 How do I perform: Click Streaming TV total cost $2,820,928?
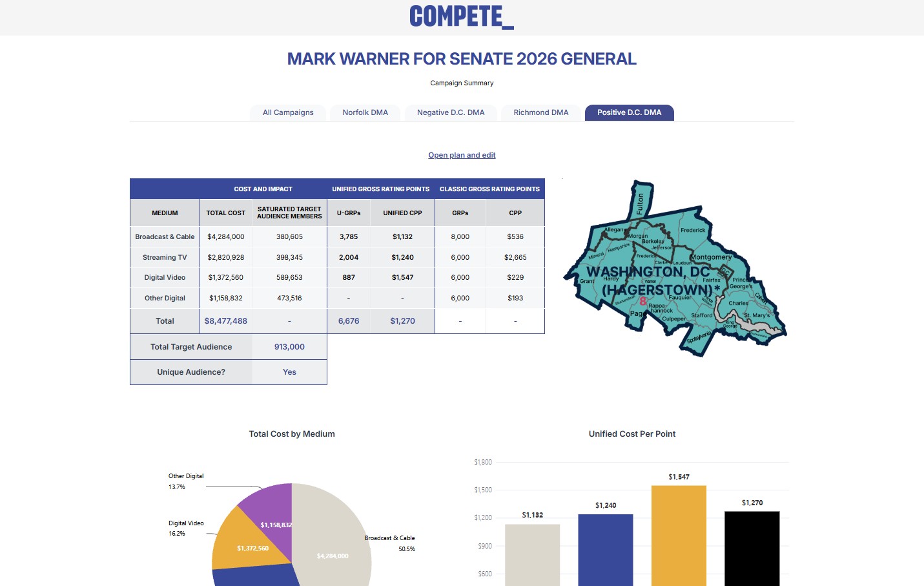point(226,257)
